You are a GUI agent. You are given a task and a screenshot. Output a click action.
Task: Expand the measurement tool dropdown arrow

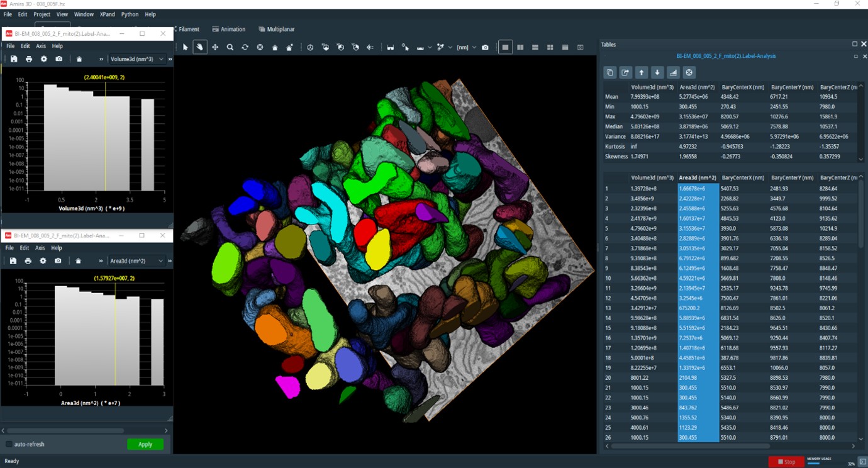click(x=430, y=47)
